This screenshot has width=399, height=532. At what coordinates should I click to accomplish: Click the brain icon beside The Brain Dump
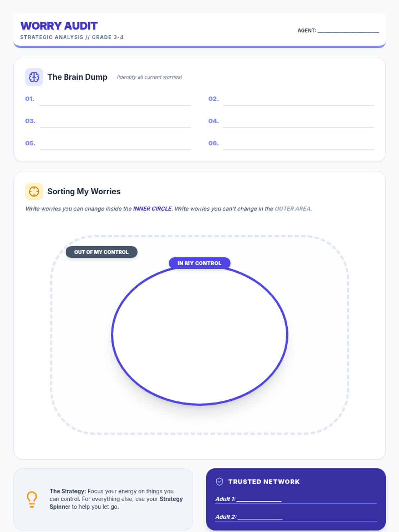(34, 77)
